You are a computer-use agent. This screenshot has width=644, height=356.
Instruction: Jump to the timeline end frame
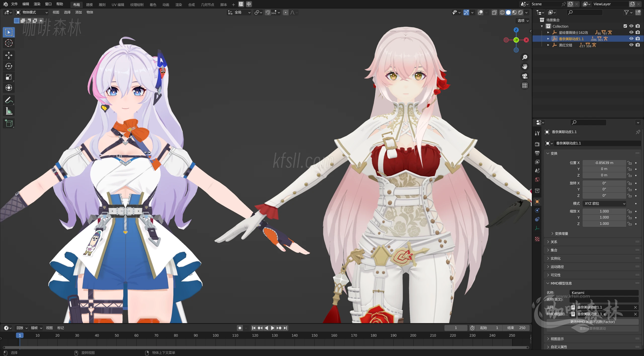285,328
